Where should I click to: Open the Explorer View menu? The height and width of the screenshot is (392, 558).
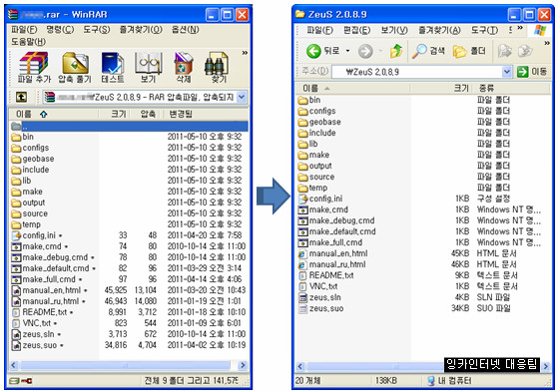(x=394, y=30)
